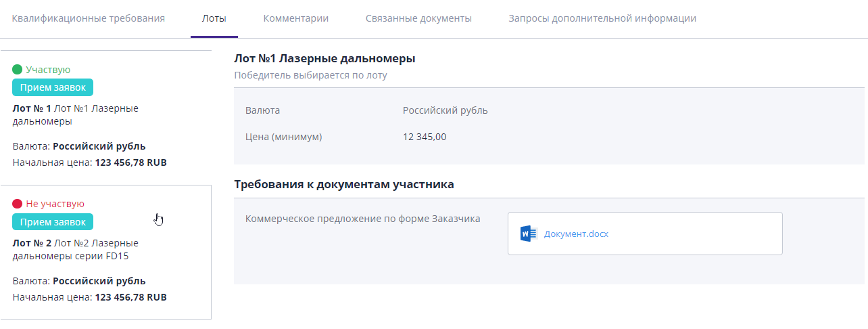Screen dimensions: 868x329
Task: Click the Российский рубль value in lot details
Action: (445, 110)
